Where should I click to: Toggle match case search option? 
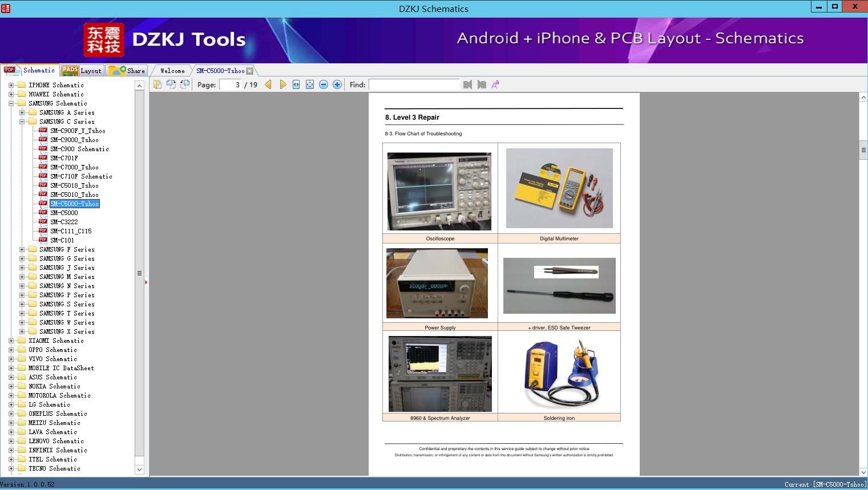tap(495, 84)
